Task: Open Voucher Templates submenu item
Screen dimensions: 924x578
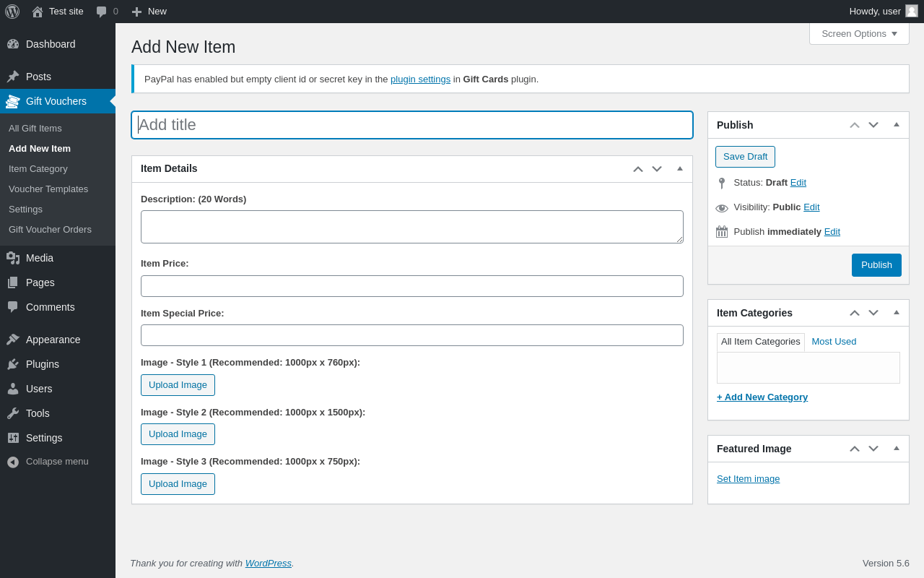Action: coord(48,189)
